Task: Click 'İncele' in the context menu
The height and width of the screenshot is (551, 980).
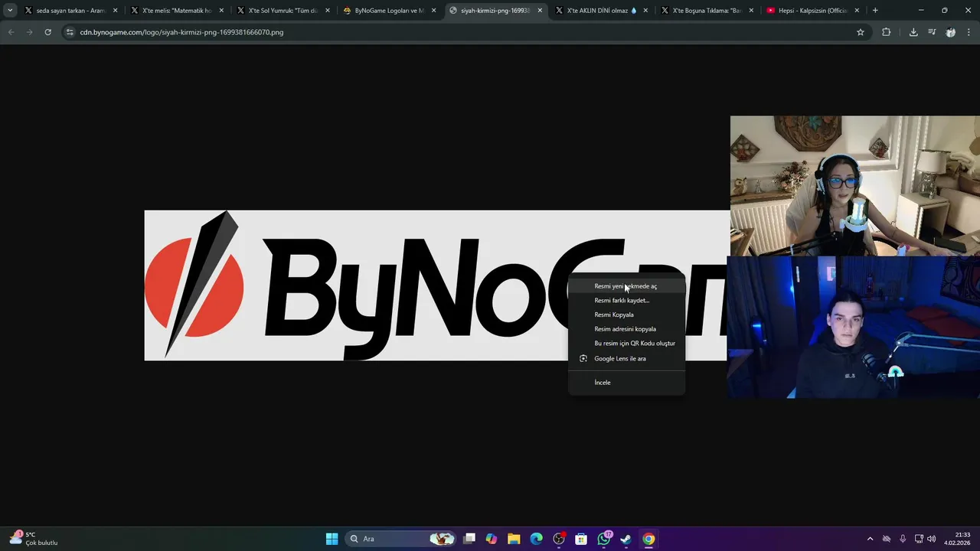Action: 626,383
